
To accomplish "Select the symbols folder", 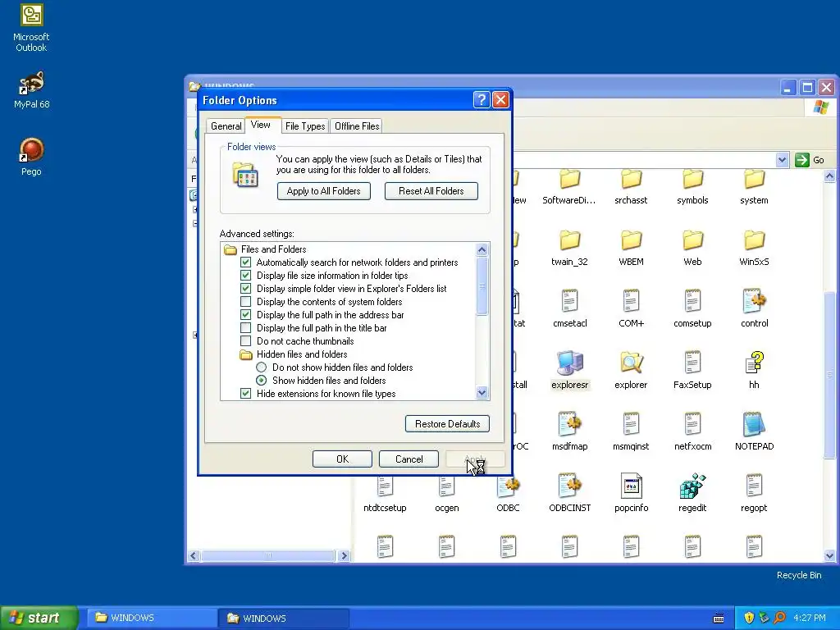I will 692,186.
